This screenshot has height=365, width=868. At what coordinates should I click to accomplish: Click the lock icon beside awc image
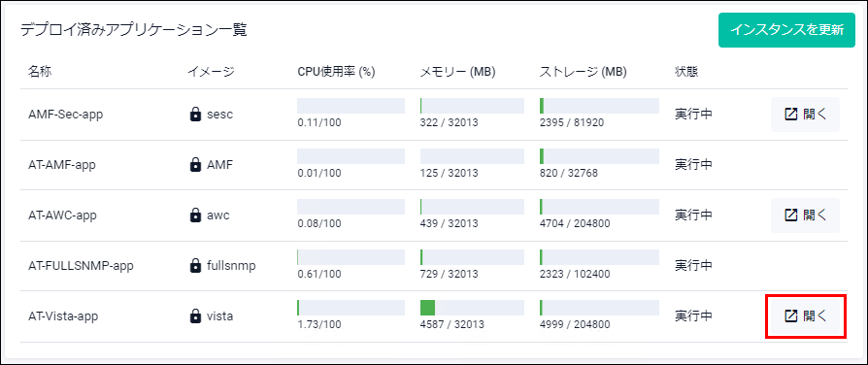pyautogui.click(x=195, y=215)
